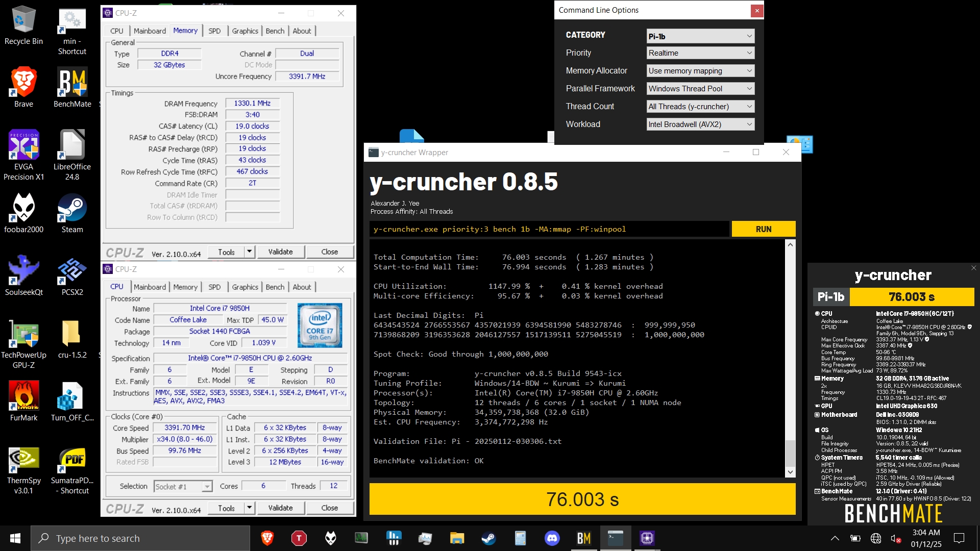Open the Workload dropdown Intel Broadwell (AVX2)
Image resolution: width=980 pixels, height=551 pixels.
coord(700,124)
